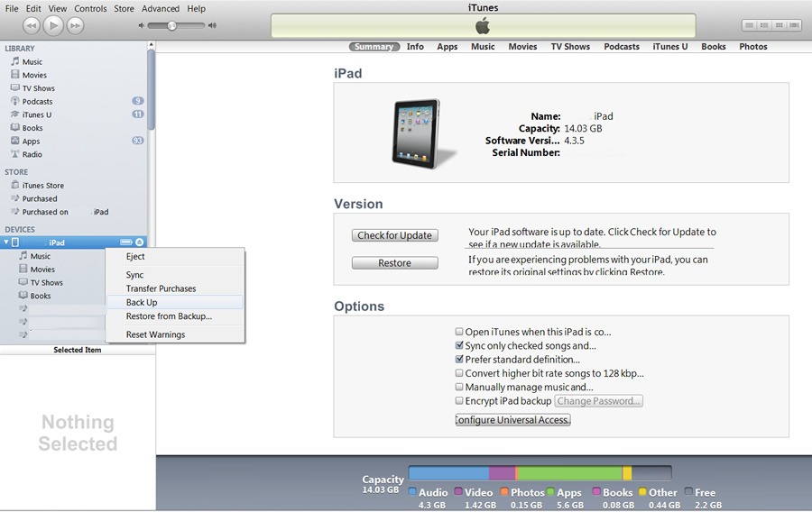
Task: Click the Change Password button
Action: pyautogui.click(x=599, y=401)
